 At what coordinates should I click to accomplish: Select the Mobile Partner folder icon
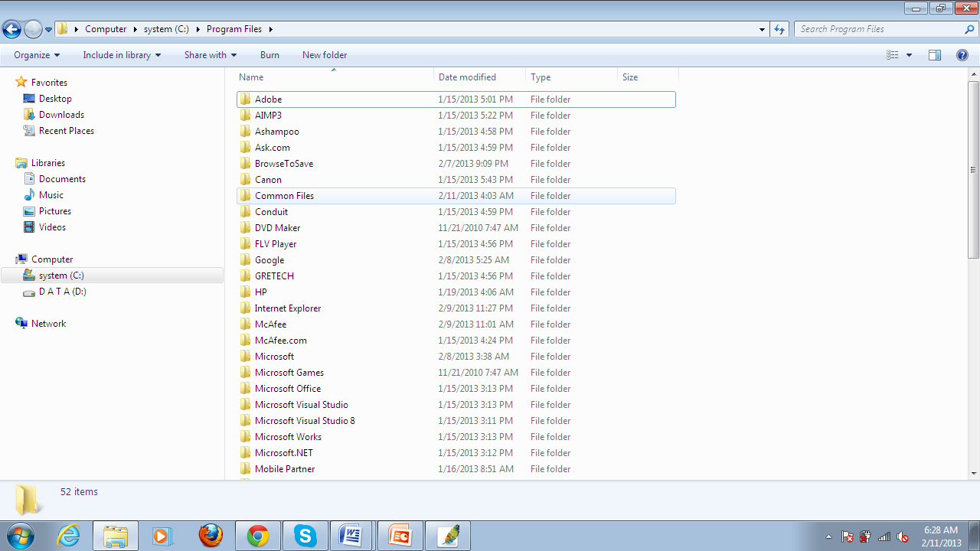[x=245, y=469]
